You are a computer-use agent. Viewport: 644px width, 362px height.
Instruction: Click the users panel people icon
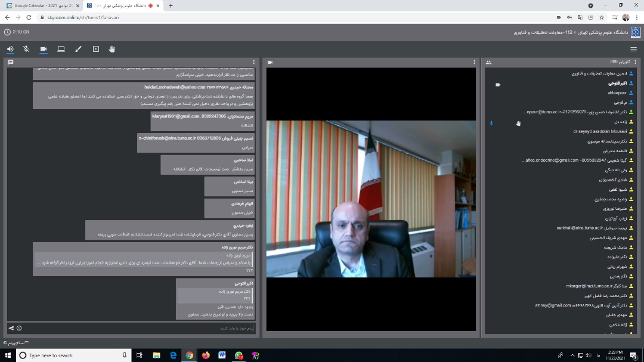(x=488, y=62)
